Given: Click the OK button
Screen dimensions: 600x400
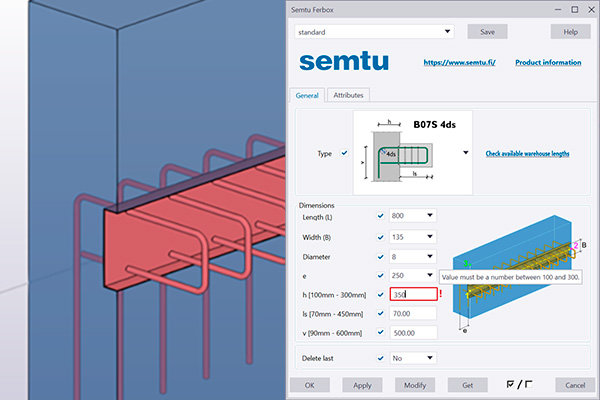Looking at the screenshot, I should coord(310,385).
